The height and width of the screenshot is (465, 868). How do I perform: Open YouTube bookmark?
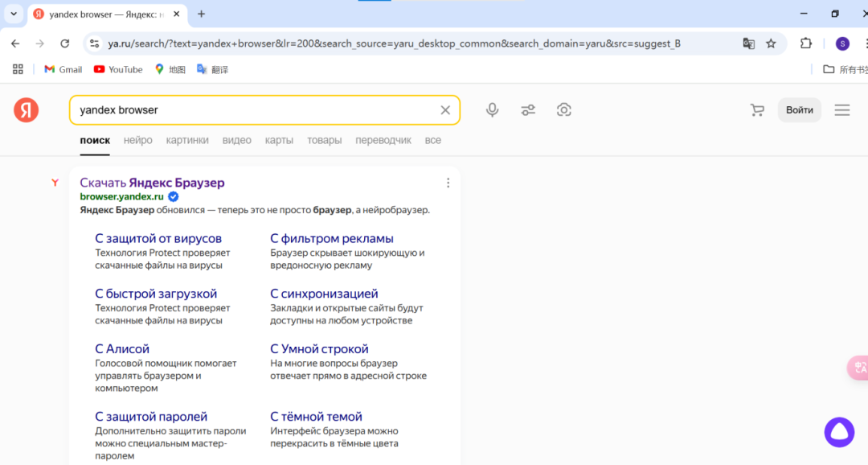pos(118,69)
